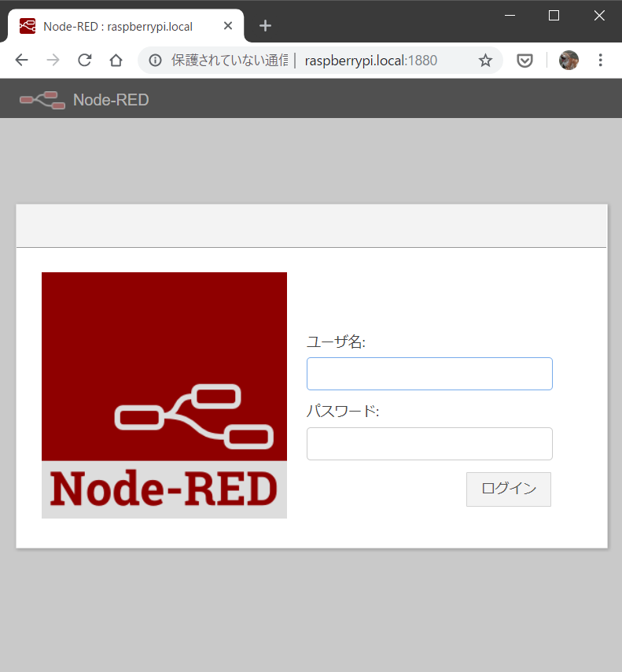Focus the パスワード password field
The image size is (622, 672).
point(429,444)
